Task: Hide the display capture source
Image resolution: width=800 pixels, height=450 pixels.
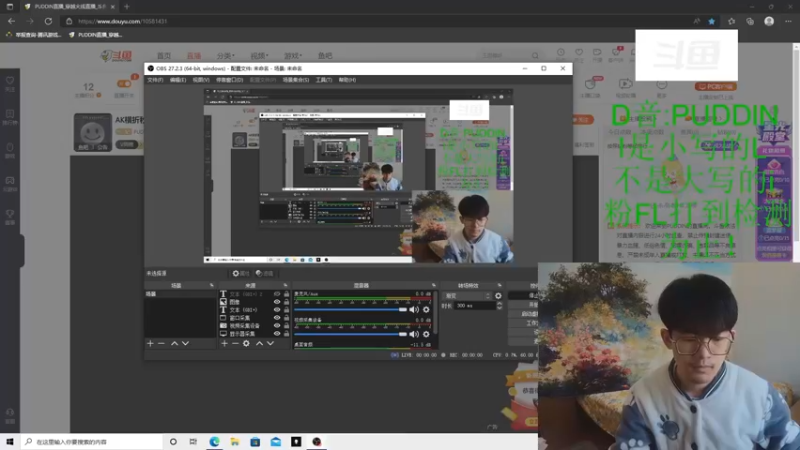Action: [x=277, y=334]
